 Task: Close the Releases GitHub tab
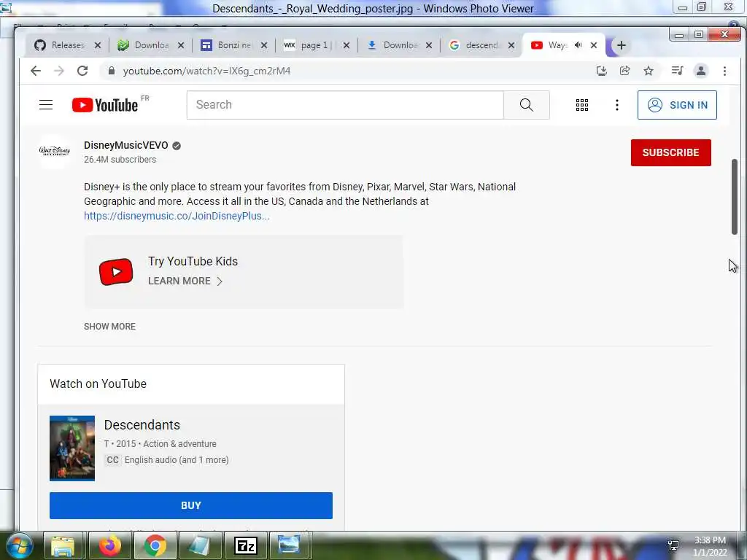pos(98,45)
